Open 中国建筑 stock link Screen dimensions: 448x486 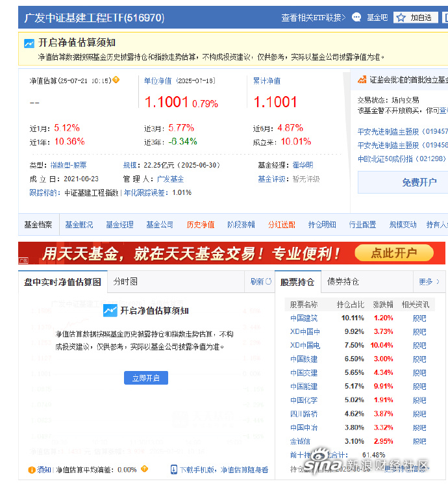304,318
